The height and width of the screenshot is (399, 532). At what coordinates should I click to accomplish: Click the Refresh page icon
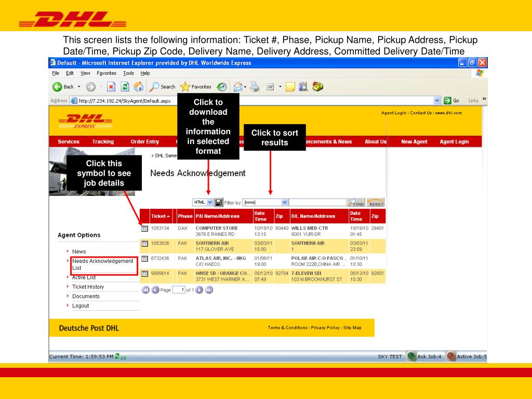(x=125, y=87)
